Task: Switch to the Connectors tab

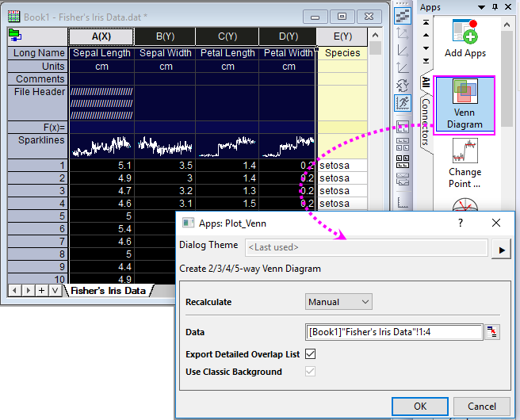Action: coord(426,123)
